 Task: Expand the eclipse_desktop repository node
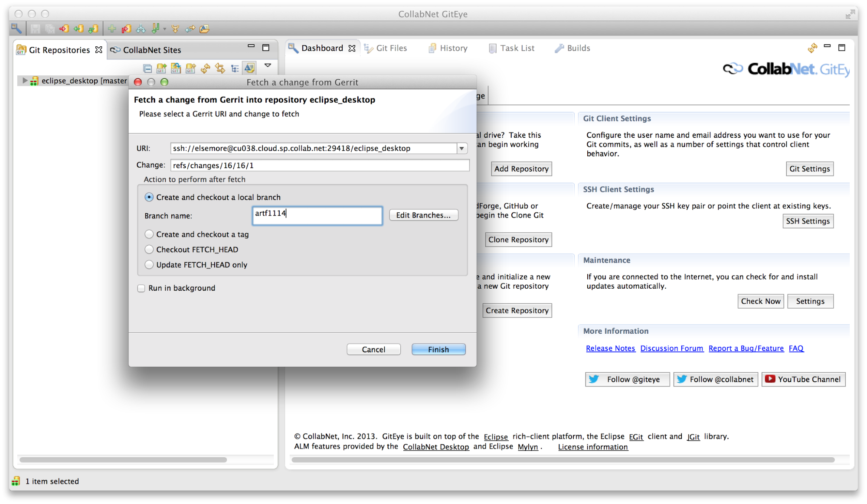24,81
